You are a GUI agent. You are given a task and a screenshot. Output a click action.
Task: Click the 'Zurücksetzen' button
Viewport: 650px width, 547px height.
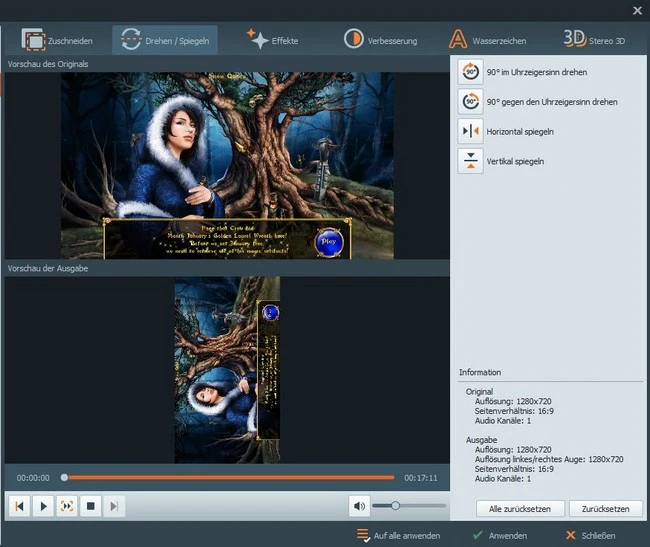pos(606,509)
